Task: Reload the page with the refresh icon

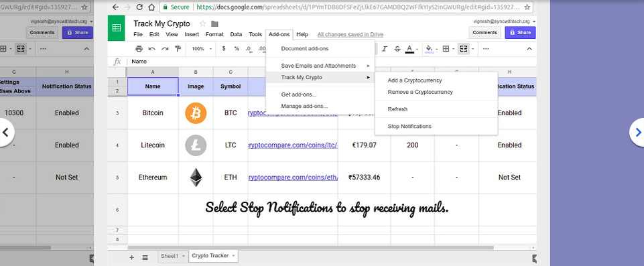Action: click(139, 7)
